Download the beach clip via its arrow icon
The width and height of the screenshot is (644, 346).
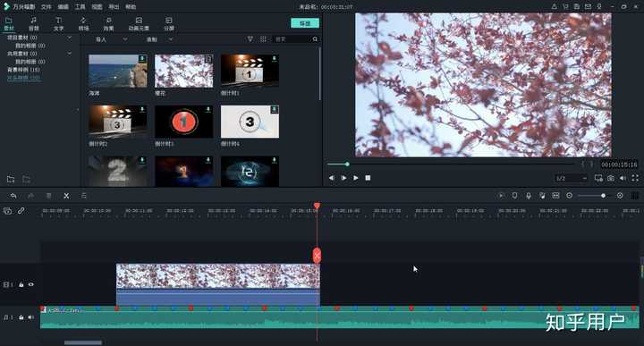[x=142, y=59]
